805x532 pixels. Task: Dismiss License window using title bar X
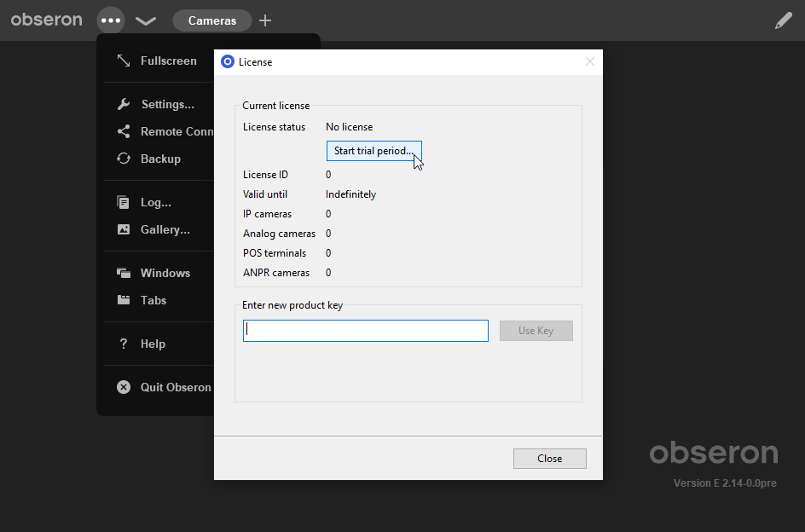[590, 61]
